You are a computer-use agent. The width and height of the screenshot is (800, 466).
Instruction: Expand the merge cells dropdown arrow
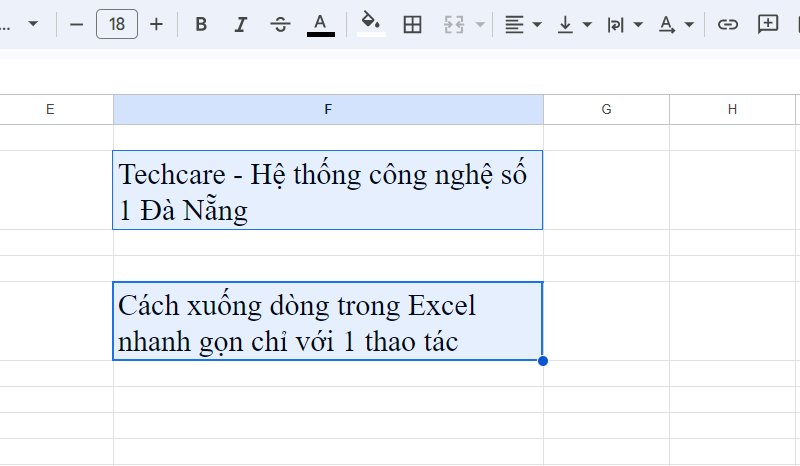point(480,24)
